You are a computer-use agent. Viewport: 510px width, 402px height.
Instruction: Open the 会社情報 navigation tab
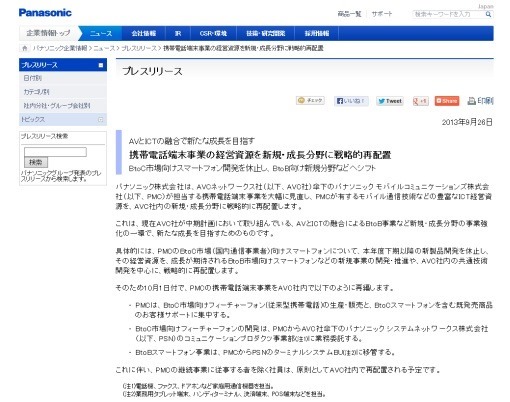(x=144, y=33)
